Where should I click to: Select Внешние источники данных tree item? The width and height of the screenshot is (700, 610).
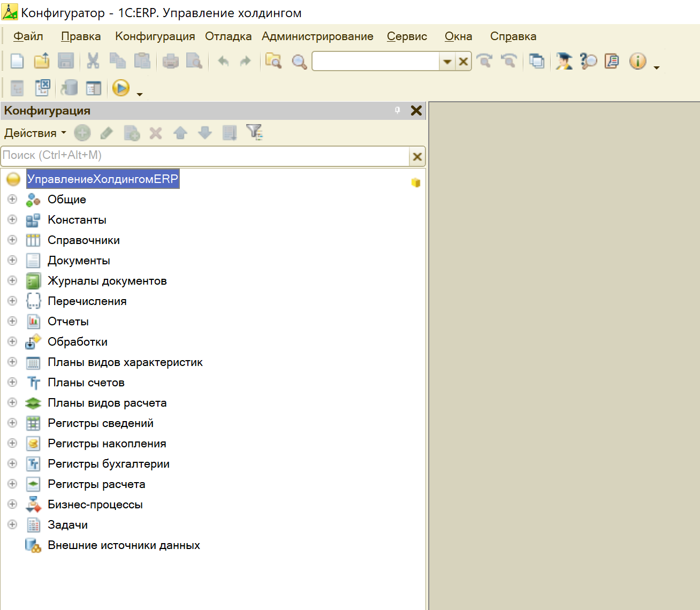pyautogui.click(x=124, y=545)
